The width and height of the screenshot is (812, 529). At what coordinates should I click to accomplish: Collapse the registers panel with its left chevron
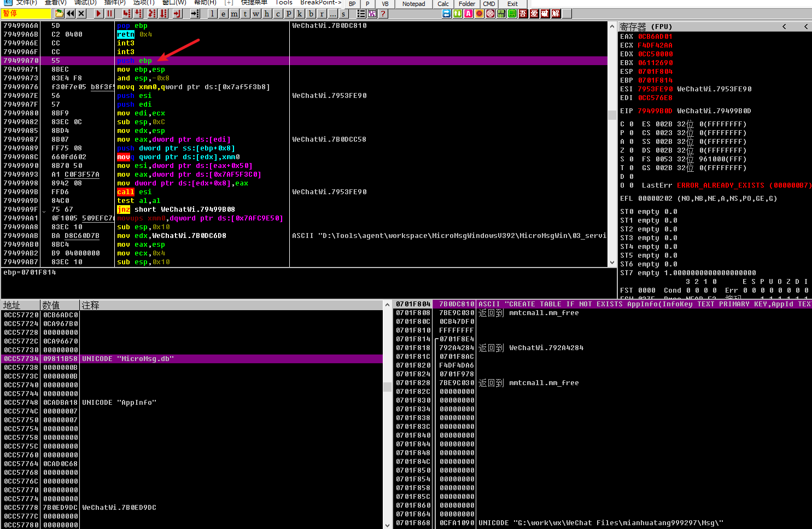[x=784, y=26]
